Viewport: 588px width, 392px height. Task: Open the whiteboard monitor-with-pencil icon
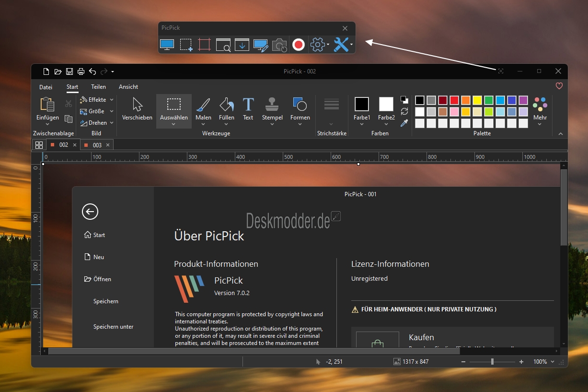(261, 45)
